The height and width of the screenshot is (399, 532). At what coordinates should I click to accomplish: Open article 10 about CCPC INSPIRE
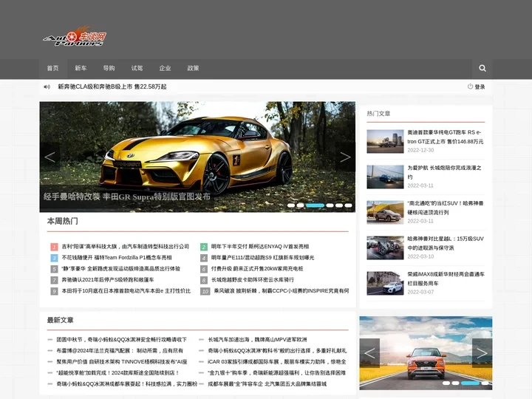click(282, 291)
